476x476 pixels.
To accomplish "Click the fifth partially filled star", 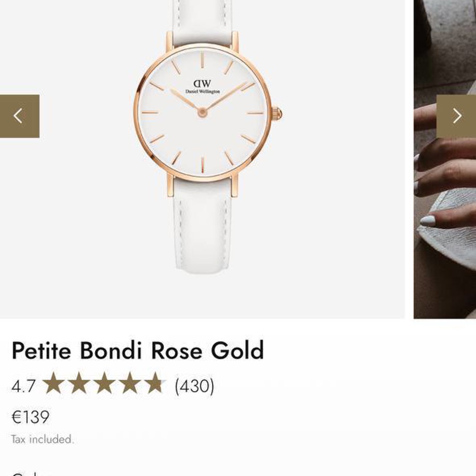I will click(x=155, y=383).
